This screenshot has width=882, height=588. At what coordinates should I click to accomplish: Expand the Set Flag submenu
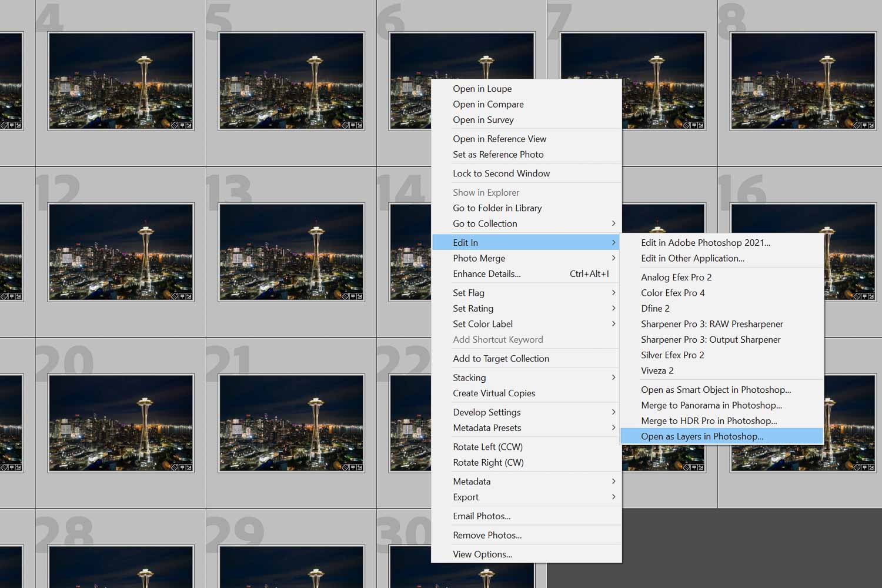526,293
